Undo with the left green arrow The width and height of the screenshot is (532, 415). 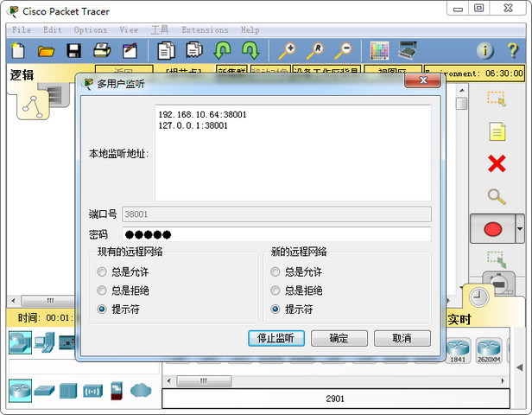point(222,50)
